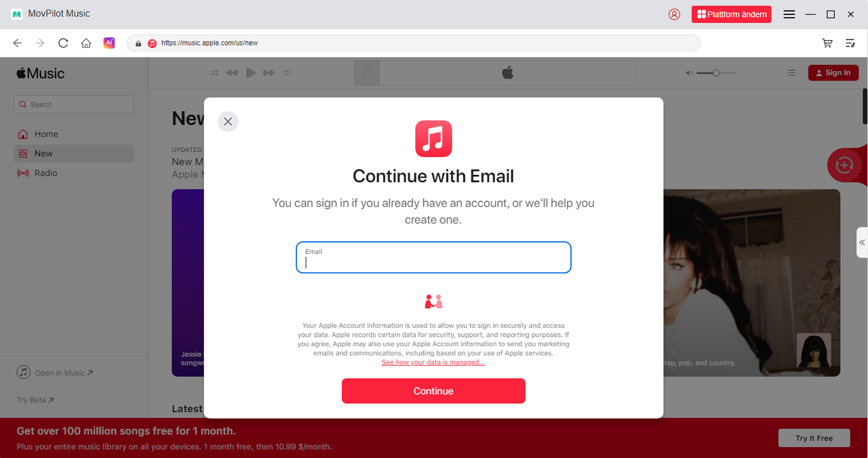Open the hamburger menu in title bar
The height and width of the screenshot is (458, 868).
789,14
